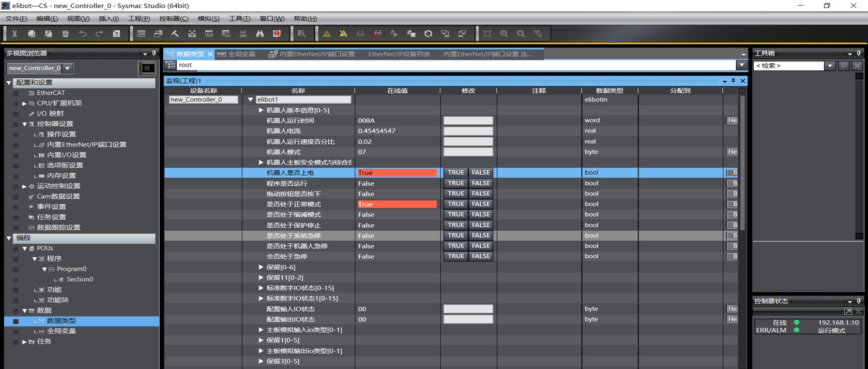The width and height of the screenshot is (868, 369).
Task: Switch to the 全局变量 tab
Action: pos(237,54)
